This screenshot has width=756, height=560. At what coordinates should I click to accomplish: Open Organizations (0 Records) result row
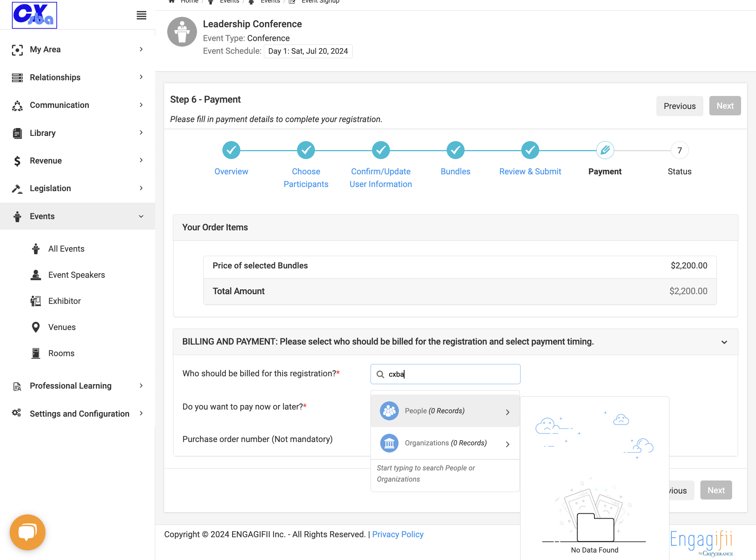click(x=445, y=443)
